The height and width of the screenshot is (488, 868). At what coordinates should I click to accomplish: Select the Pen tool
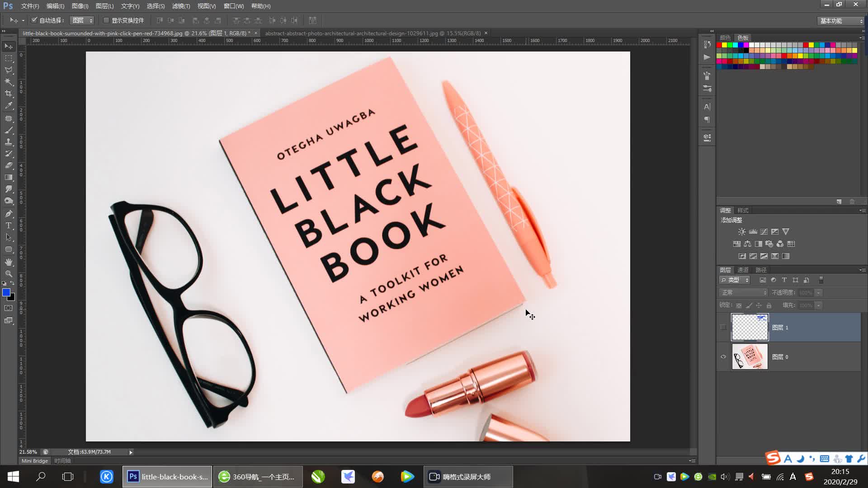pos(9,213)
